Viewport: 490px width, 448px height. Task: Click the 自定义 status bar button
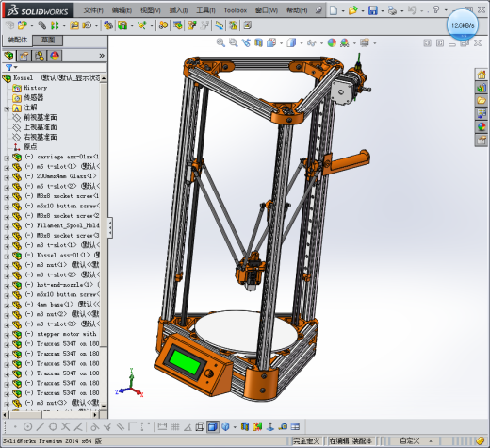point(410,440)
